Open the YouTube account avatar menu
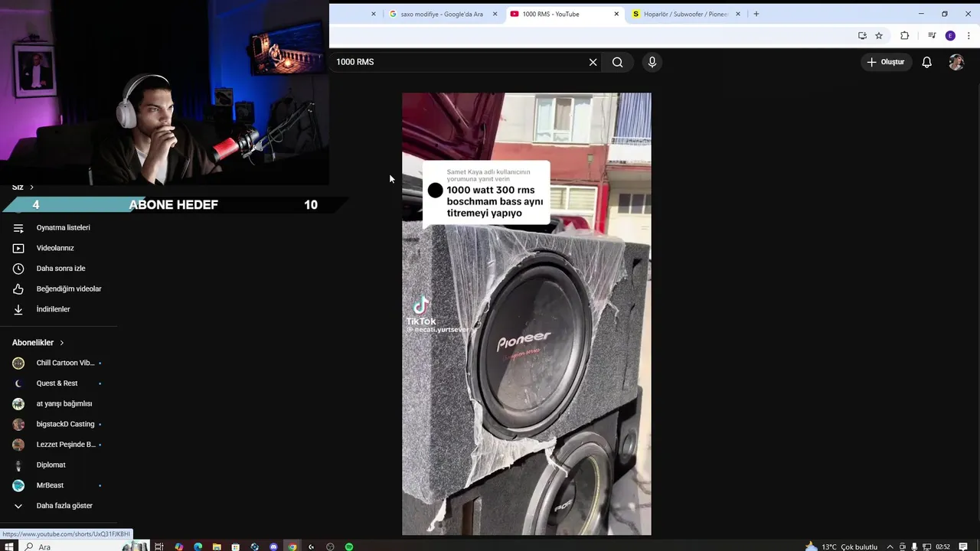This screenshot has width=980, height=551. [x=956, y=62]
